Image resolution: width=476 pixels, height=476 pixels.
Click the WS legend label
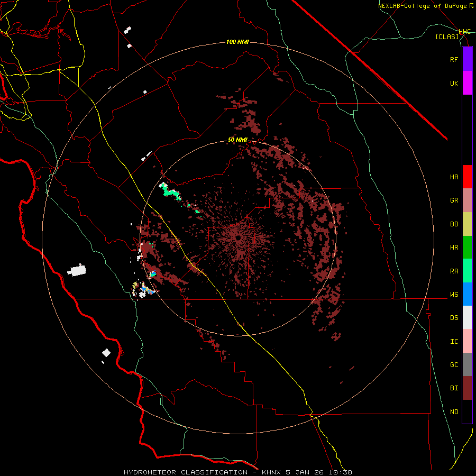click(x=454, y=295)
